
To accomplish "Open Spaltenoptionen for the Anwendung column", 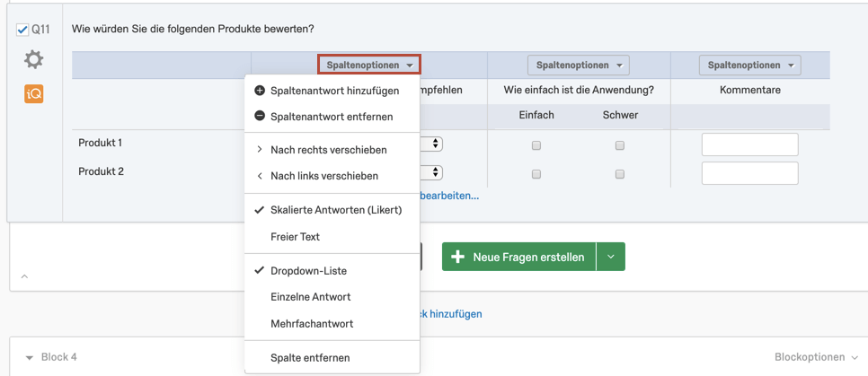I will click(x=579, y=66).
